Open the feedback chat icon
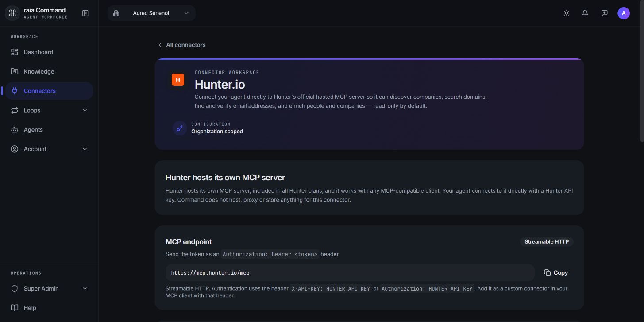The image size is (644, 322). click(x=604, y=13)
